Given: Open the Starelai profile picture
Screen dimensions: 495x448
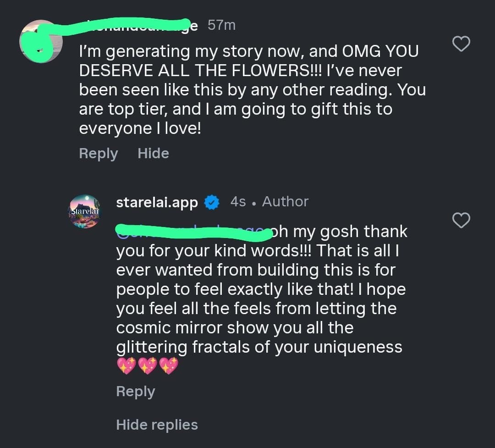Looking at the screenshot, I should click(85, 211).
